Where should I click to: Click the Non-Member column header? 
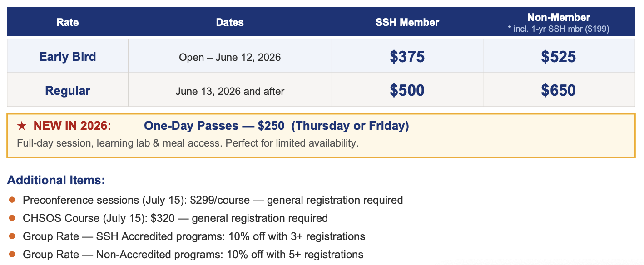558,18
